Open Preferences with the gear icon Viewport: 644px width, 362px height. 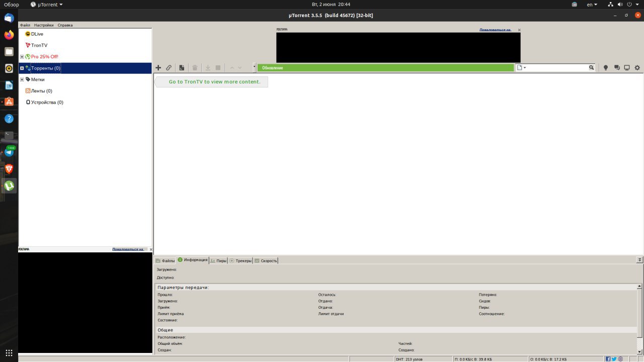[x=637, y=67]
